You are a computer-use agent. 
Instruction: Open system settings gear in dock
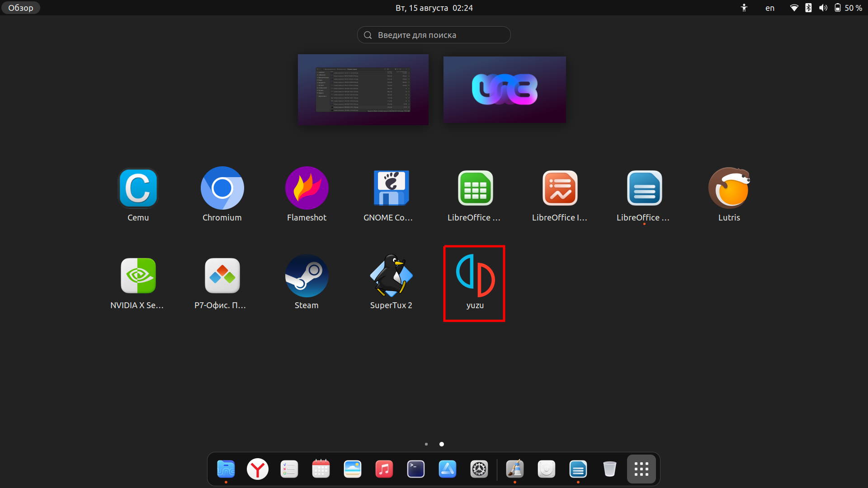(479, 469)
